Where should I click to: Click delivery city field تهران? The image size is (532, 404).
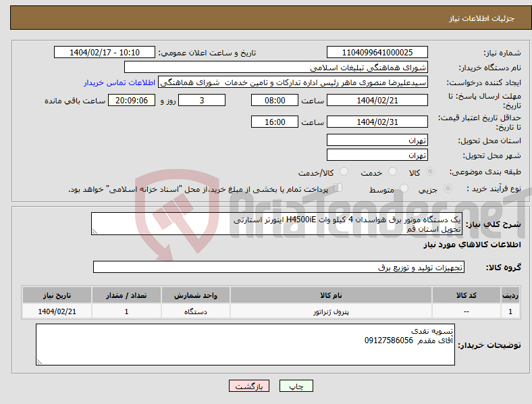[x=377, y=155]
